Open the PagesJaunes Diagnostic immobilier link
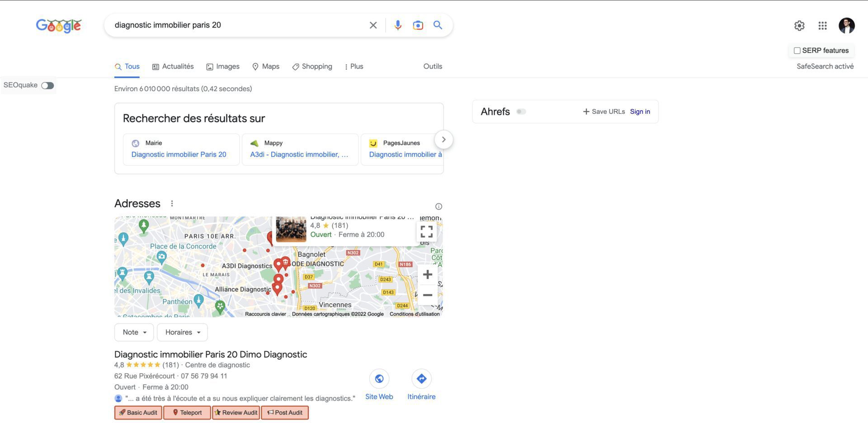Screen dimensions: 868x423 pos(406,155)
